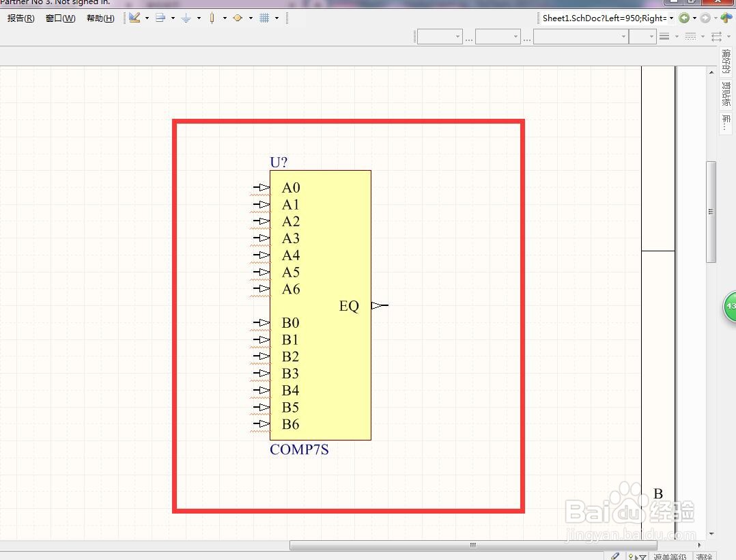Click the A1 input pin
The width and height of the screenshot is (736, 560).
click(261, 205)
